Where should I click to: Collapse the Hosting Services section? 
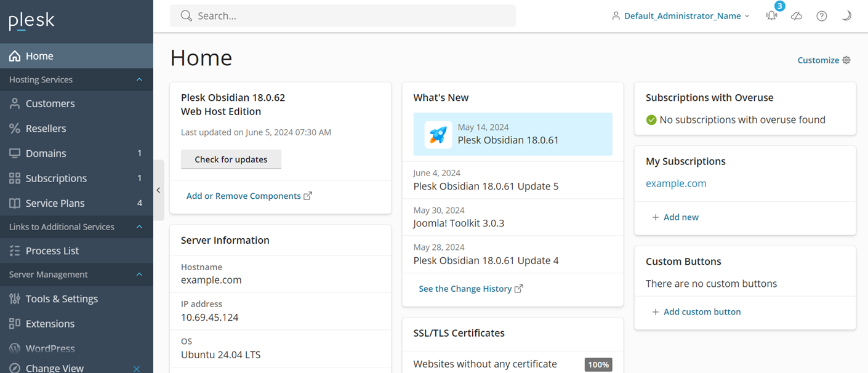click(x=139, y=80)
